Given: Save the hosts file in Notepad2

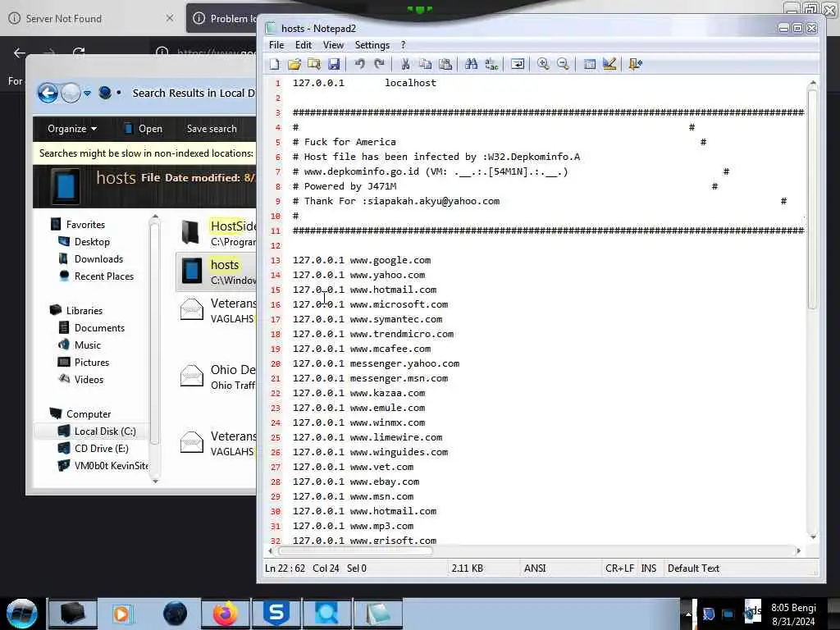Looking at the screenshot, I should [x=334, y=64].
